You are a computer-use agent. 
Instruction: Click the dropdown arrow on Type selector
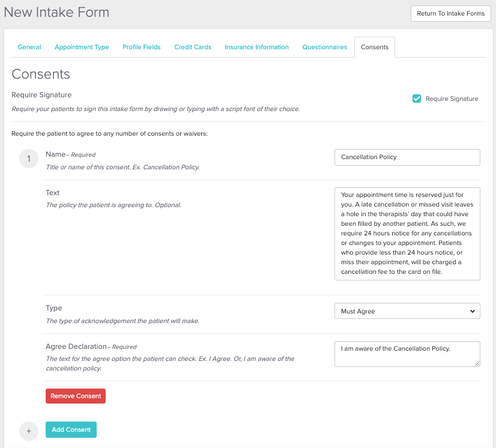point(471,311)
